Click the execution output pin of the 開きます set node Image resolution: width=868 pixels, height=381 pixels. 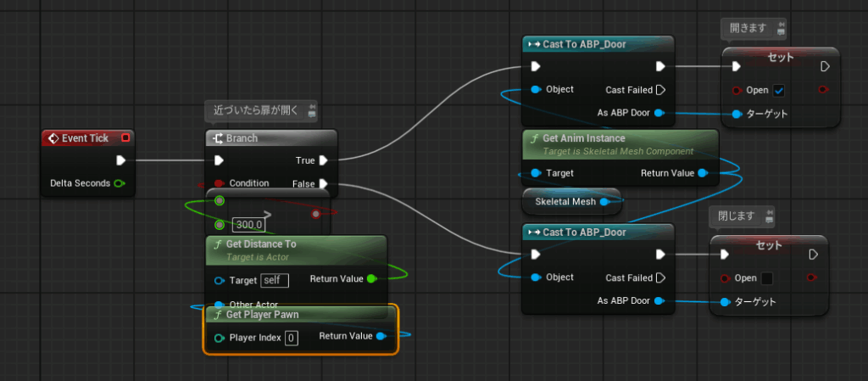824,66
